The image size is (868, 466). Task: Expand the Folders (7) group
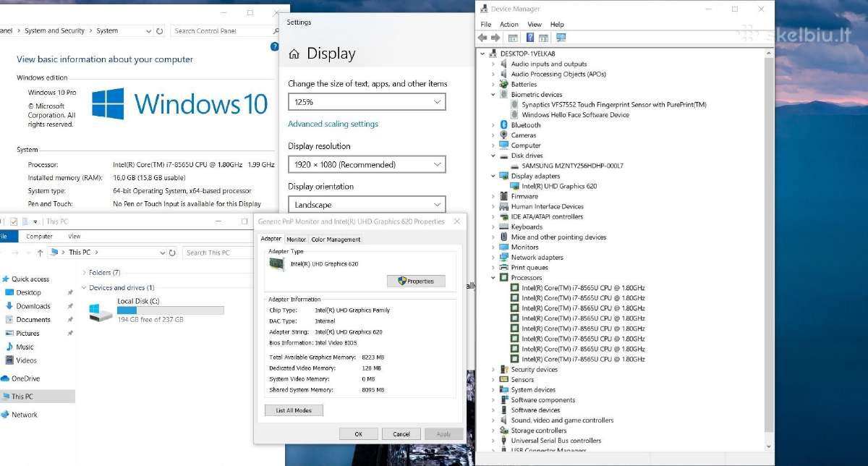coord(84,273)
